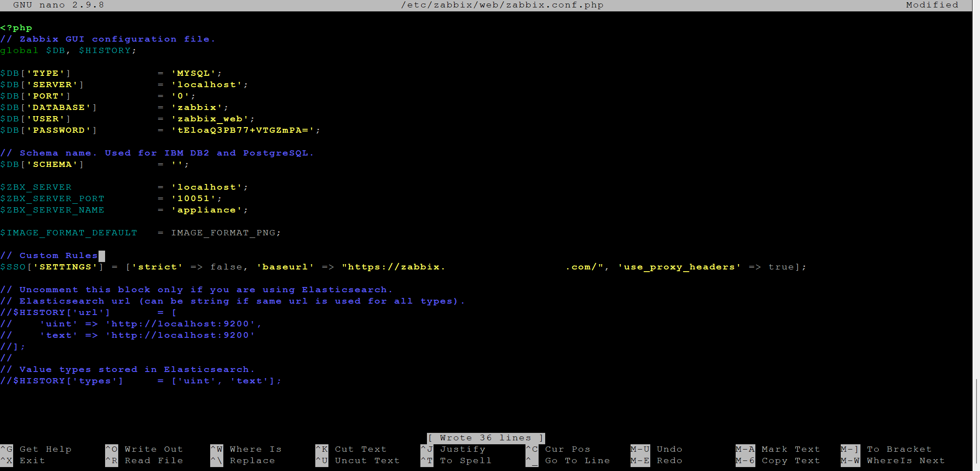
Task: Click the "https://zabbix." URL start
Action: 393,267
